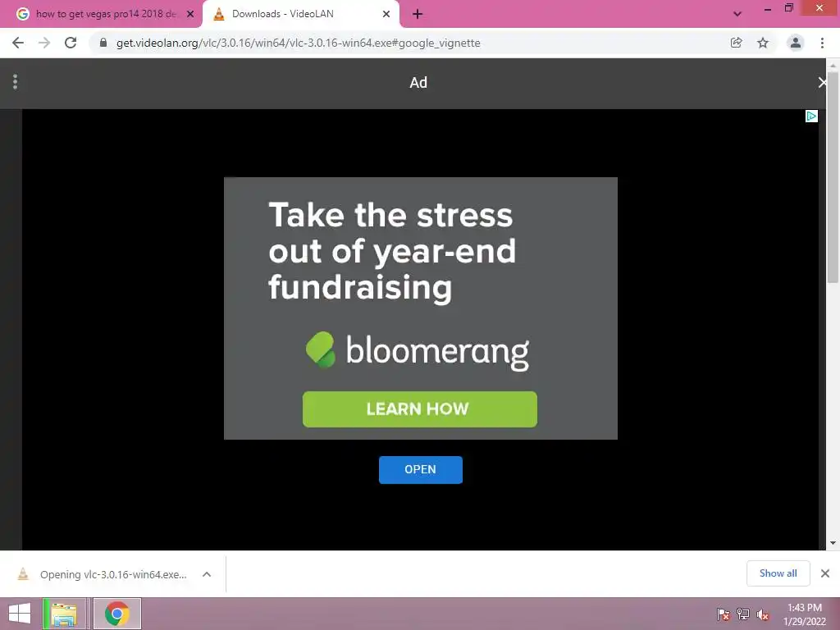Open File Explorer from the taskbar
Image resolution: width=840 pixels, height=630 pixels.
tap(64, 614)
